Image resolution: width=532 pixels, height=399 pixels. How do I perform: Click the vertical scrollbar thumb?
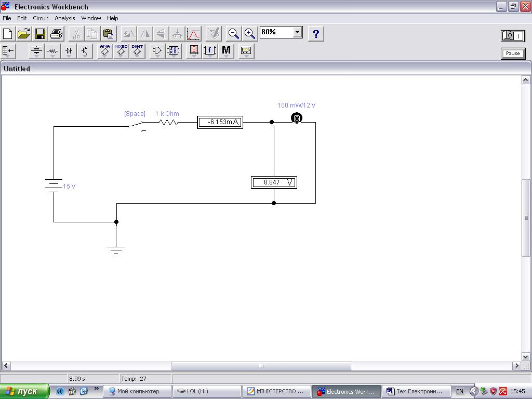tap(526, 218)
